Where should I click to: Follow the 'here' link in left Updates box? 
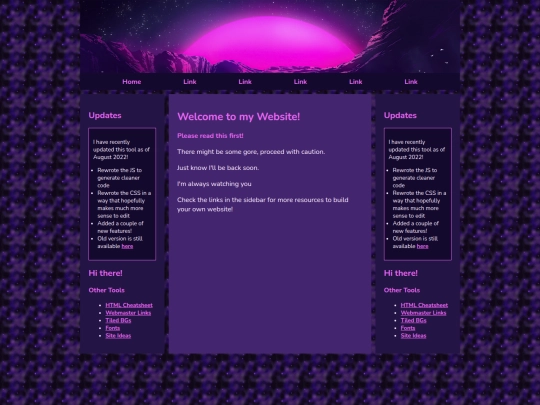click(127, 246)
